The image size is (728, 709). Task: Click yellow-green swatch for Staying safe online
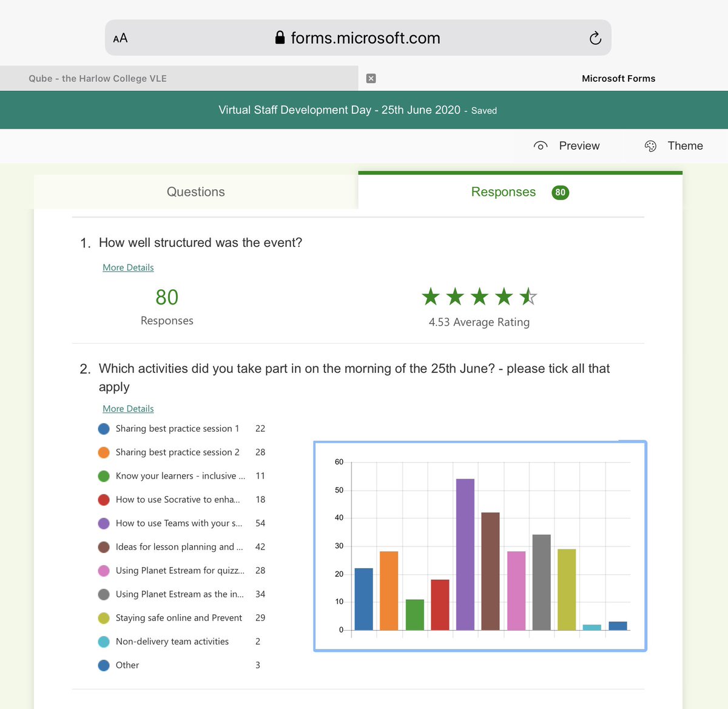click(104, 618)
